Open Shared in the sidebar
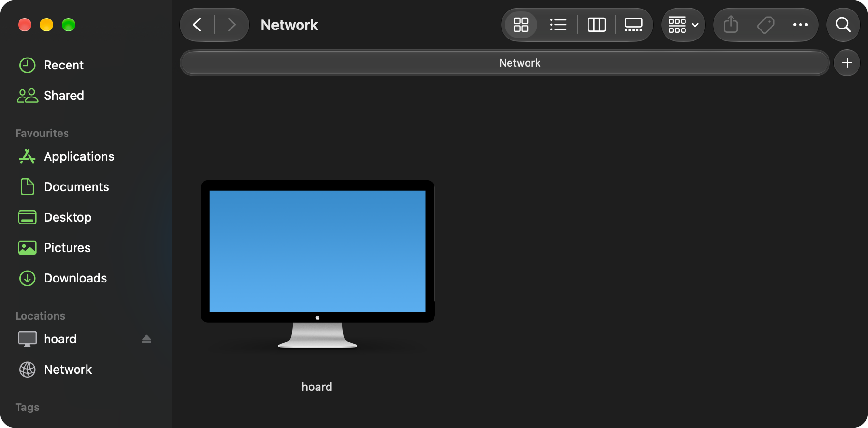The width and height of the screenshot is (868, 428). click(64, 96)
